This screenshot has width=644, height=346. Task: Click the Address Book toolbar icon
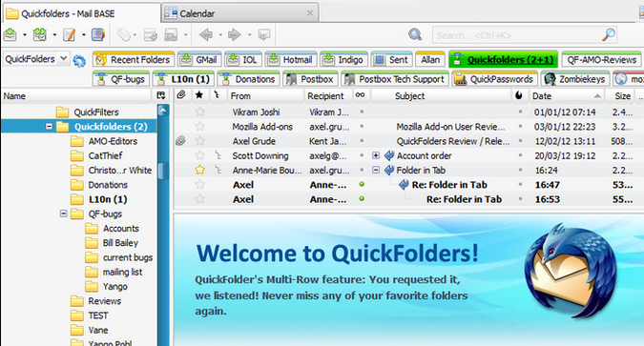tap(97, 35)
